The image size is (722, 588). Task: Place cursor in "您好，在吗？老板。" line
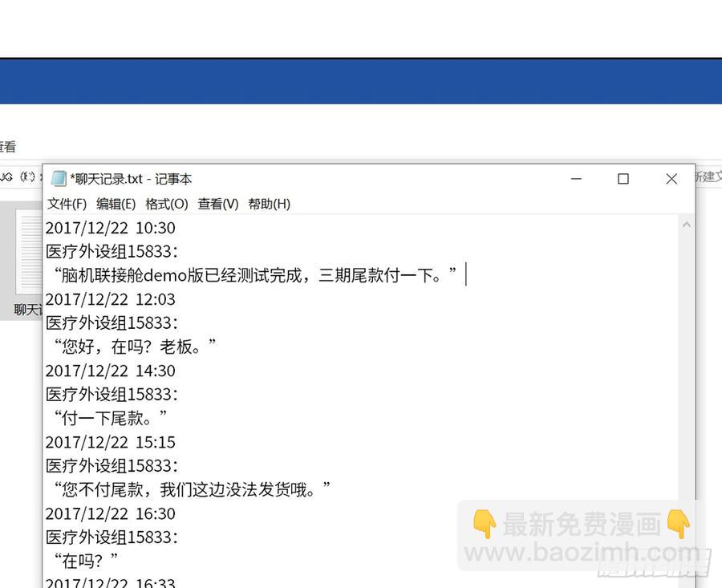click(x=135, y=347)
